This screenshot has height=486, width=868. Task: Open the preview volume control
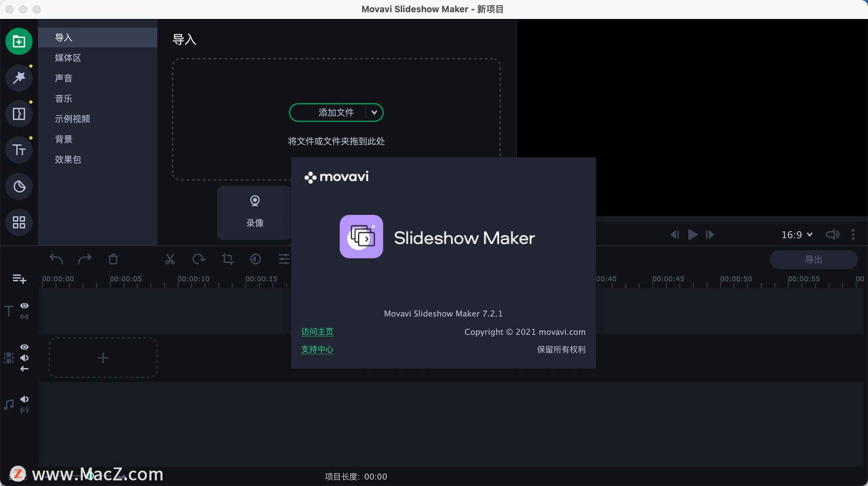pos(833,234)
